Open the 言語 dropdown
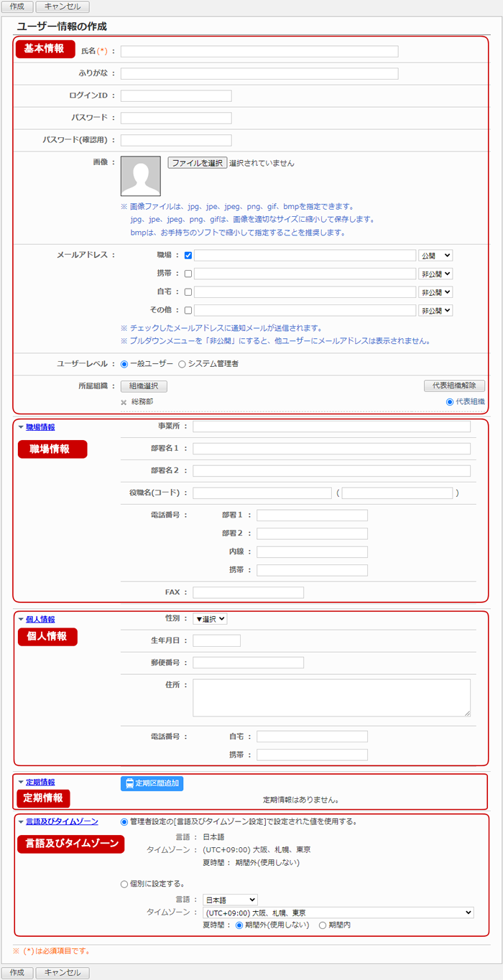503x980 pixels. (x=230, y=900)
